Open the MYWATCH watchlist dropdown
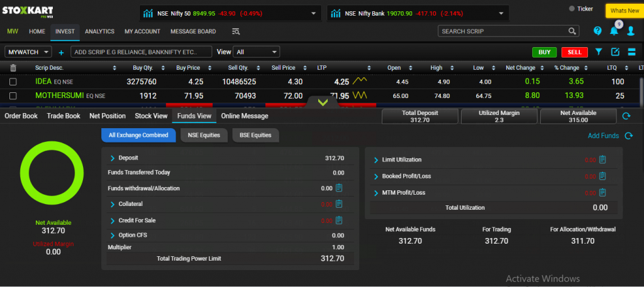Viewport: 644px width, 287px height. click(x=28, y=52)
